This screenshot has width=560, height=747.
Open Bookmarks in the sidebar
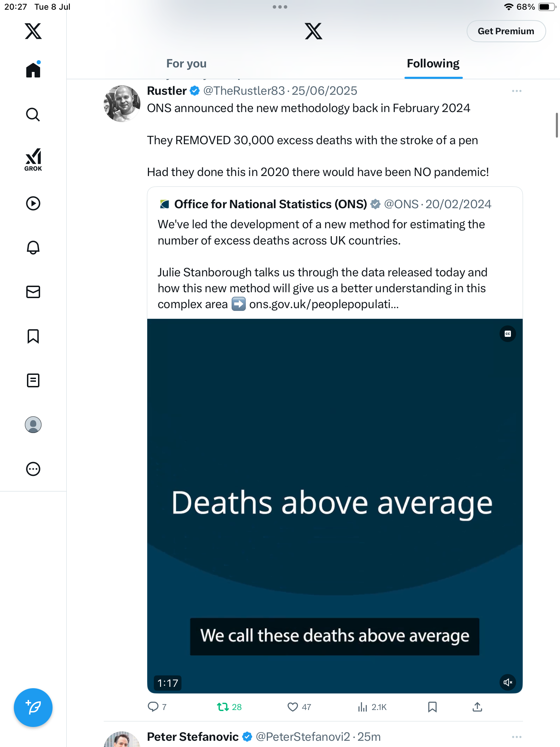point(33,336)
